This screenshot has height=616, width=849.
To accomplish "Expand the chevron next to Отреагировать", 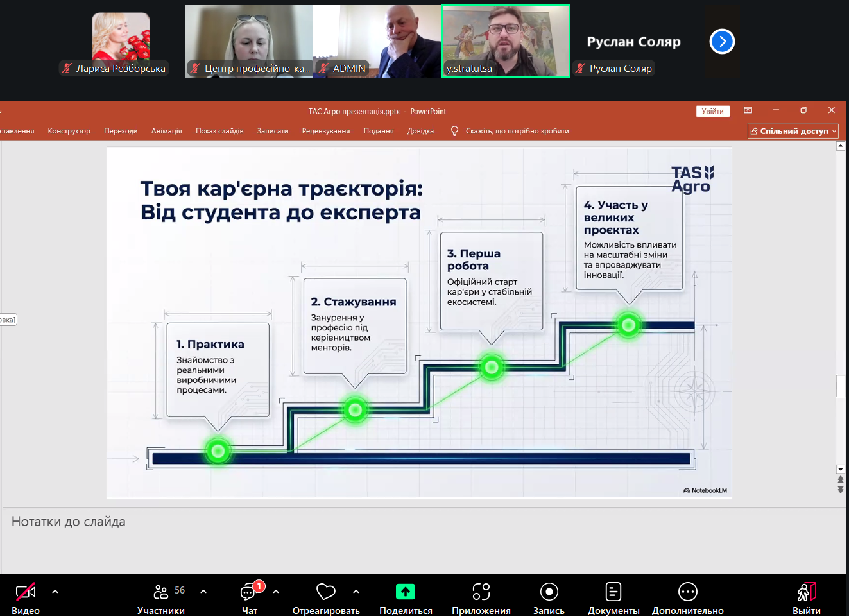I will coord(356,592).
